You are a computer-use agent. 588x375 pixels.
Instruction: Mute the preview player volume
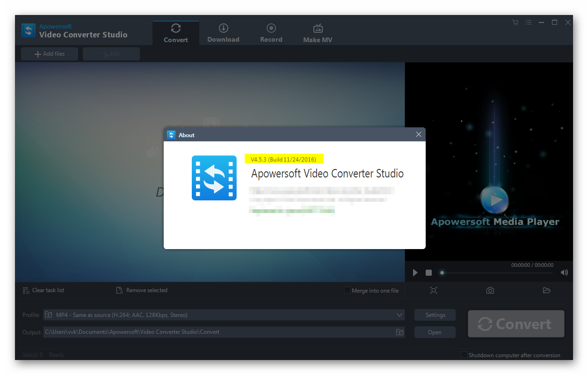pyautogui.click(x=565, y=272)
